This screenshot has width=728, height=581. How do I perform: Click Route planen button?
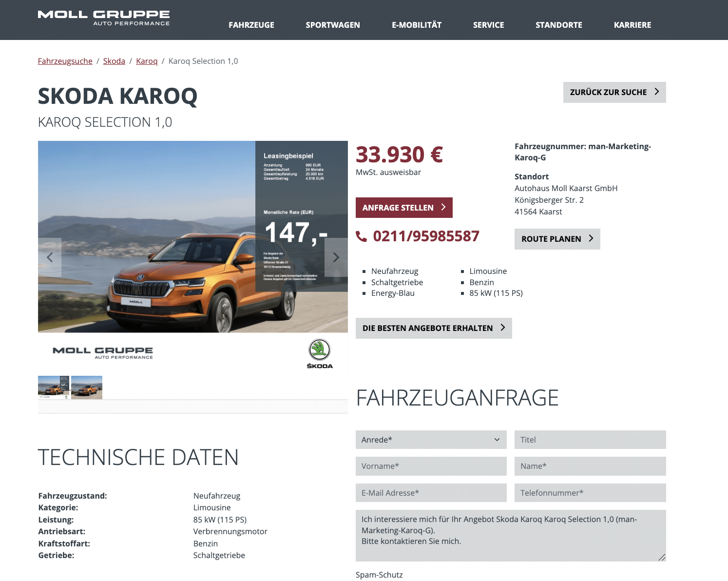click(557, 239)
